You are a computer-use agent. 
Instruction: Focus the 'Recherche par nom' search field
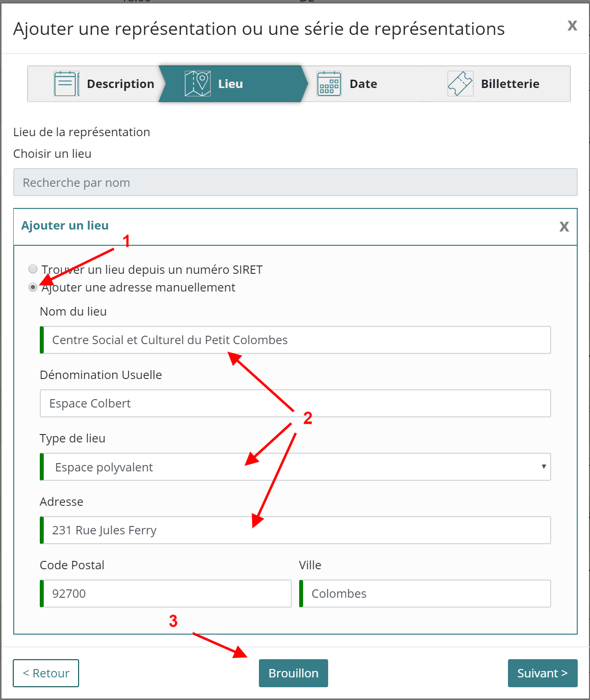tap(295, 182)
